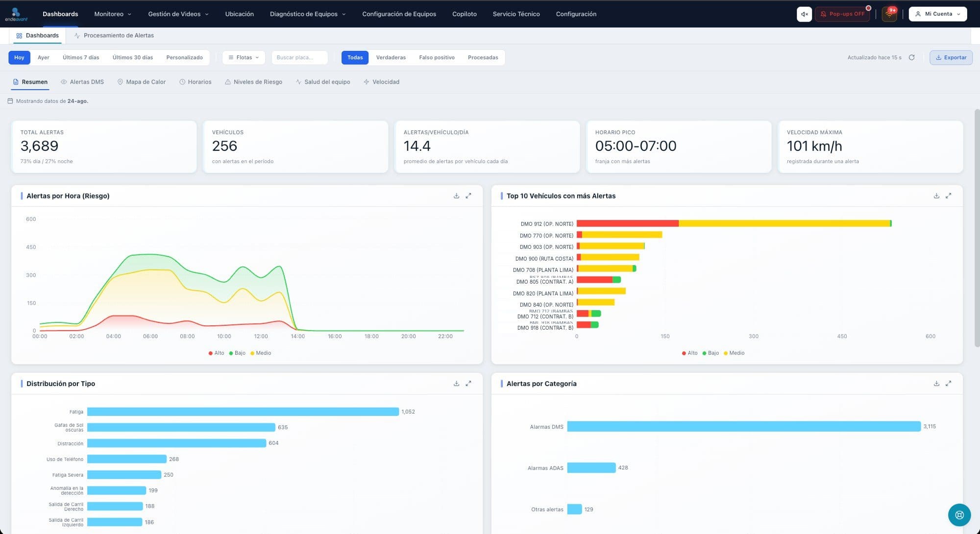Open the alerts notification icon with 9+ badge

click(889, 14)
